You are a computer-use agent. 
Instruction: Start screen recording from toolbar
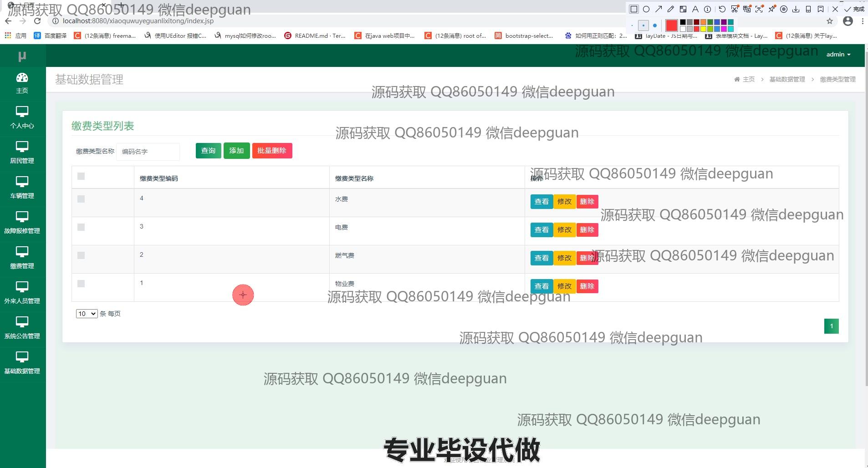click(784, 9)
